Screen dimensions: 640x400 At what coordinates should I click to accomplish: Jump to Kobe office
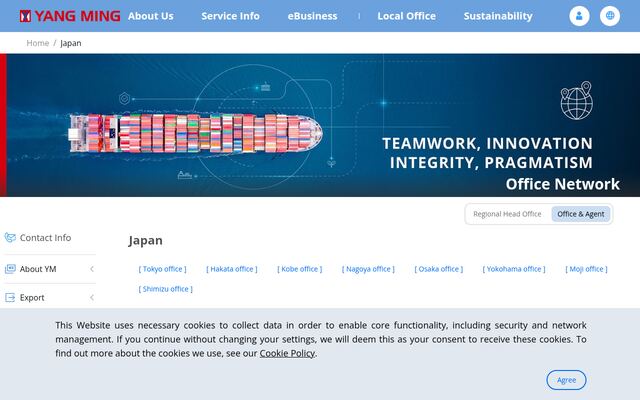(x=300, y=269)
